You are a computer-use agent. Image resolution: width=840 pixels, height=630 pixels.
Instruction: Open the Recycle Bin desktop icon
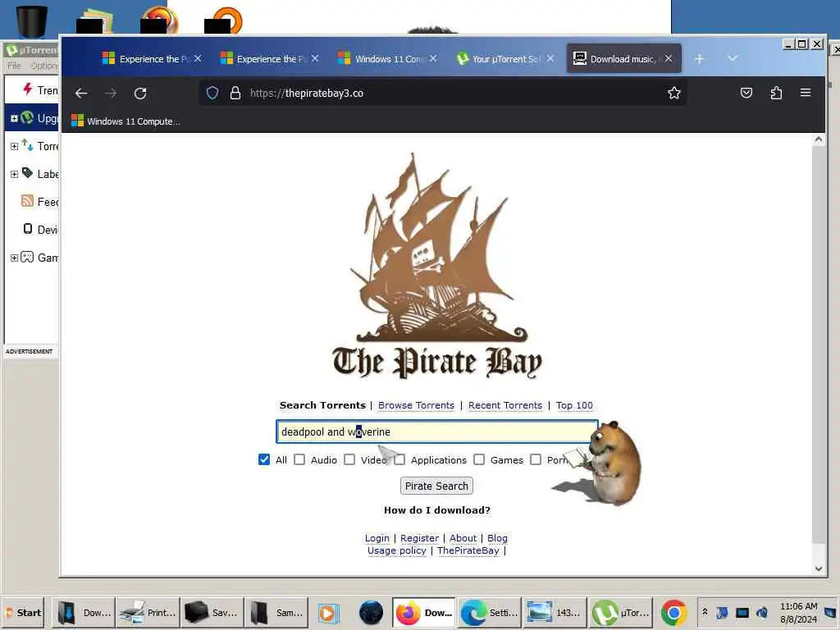pyautogui.click(x=32, y=21)
